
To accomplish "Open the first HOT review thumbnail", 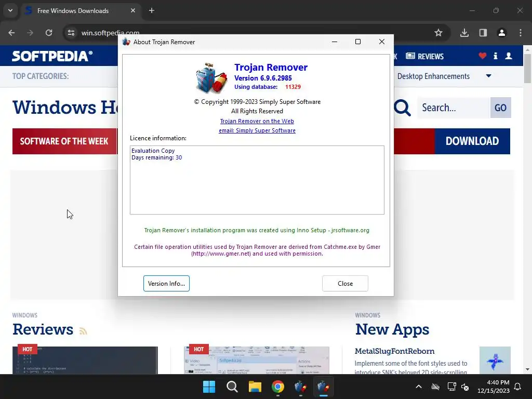I will 85,361.
